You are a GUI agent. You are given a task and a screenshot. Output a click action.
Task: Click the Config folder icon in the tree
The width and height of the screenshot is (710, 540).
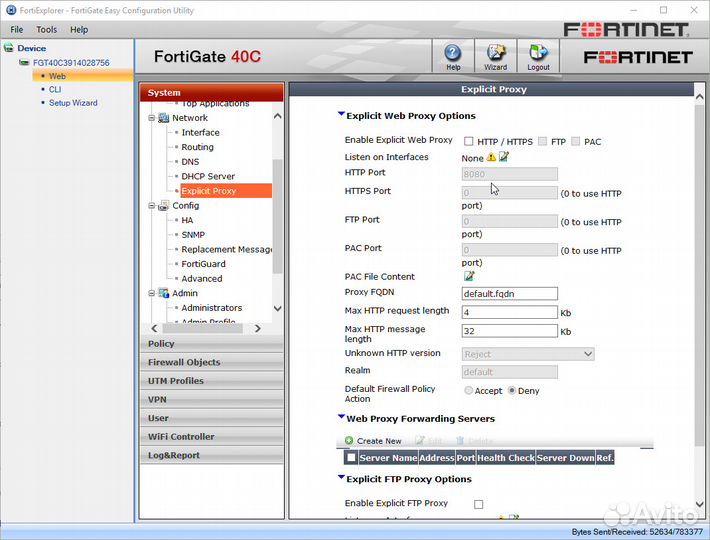[163, 206]
